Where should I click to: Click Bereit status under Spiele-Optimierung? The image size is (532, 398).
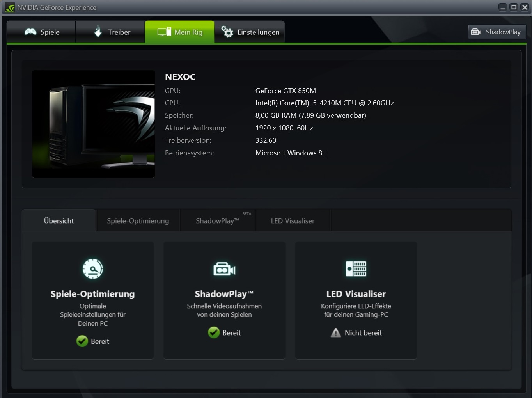[x=100, y=341]
